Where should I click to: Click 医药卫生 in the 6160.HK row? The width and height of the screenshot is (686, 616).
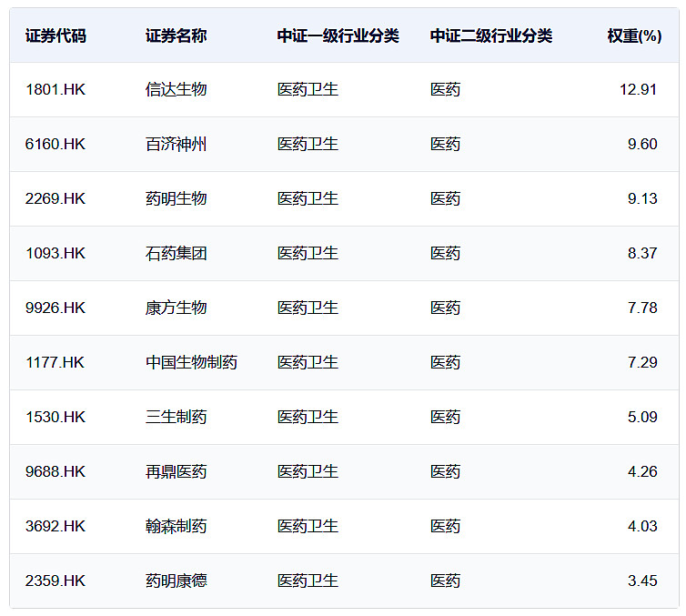[x=308, y=145]
